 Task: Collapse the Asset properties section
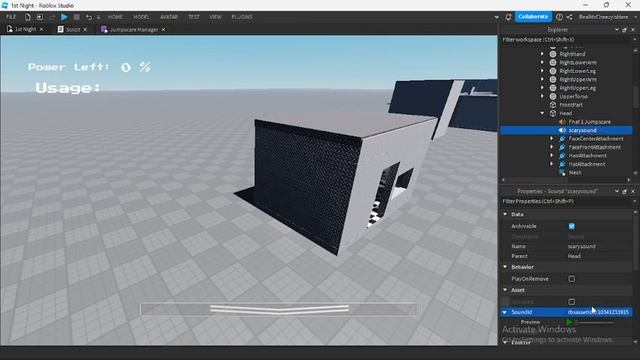pyautogui.click(x=505, y=290)
